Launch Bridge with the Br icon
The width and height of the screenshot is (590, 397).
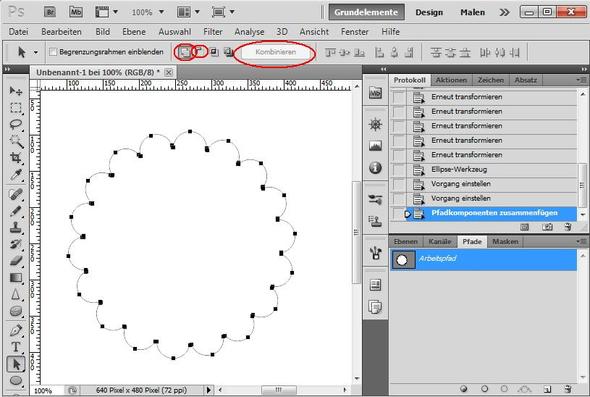pyautogui.click(x=50, y=12)
